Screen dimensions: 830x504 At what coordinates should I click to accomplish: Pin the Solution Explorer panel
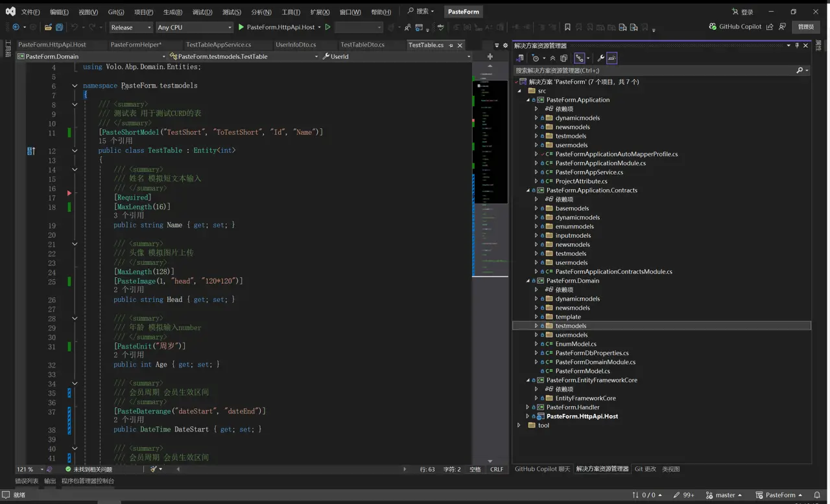[797, 45]
